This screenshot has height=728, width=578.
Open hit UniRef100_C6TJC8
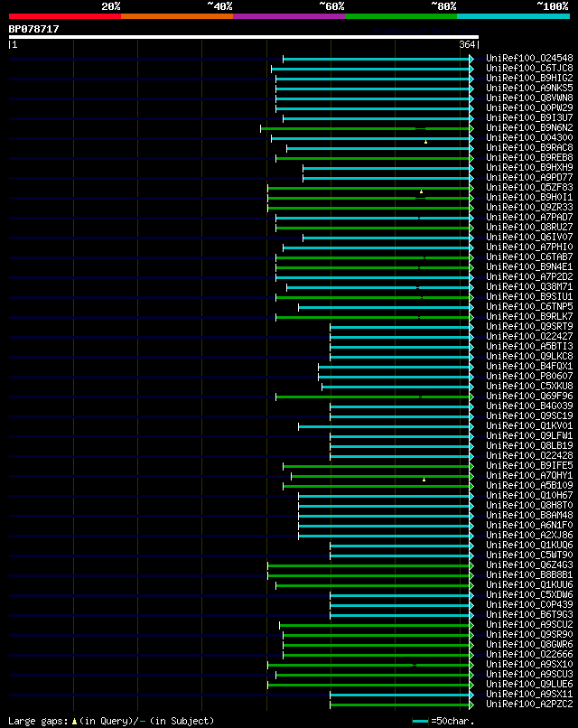(529, 68)
